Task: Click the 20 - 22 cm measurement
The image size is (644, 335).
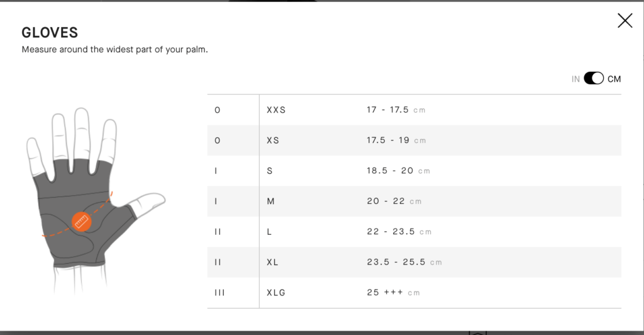Action: pyautogui.click(x=394, y=201)
